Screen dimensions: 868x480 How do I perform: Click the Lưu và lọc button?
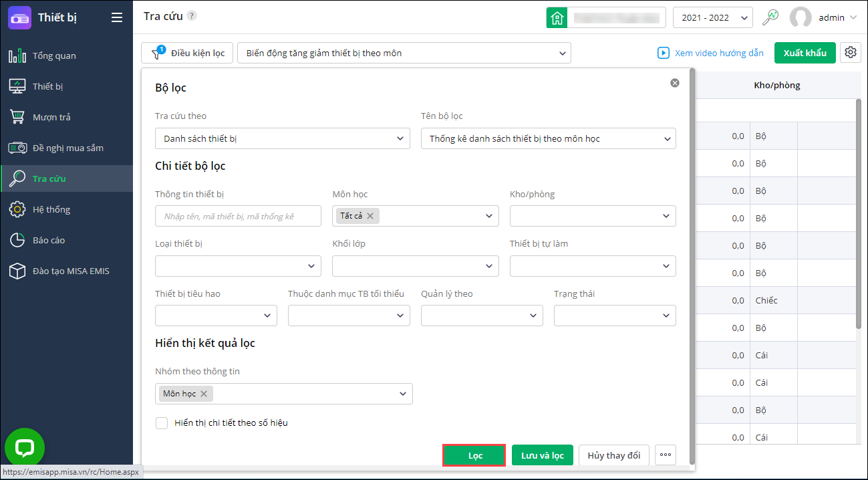coord(543,455)
